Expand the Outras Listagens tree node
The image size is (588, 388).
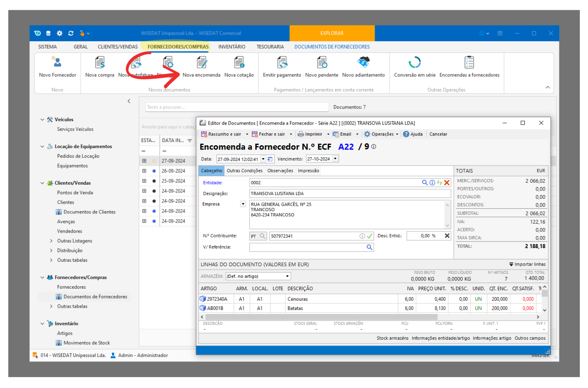click(51, 241)
